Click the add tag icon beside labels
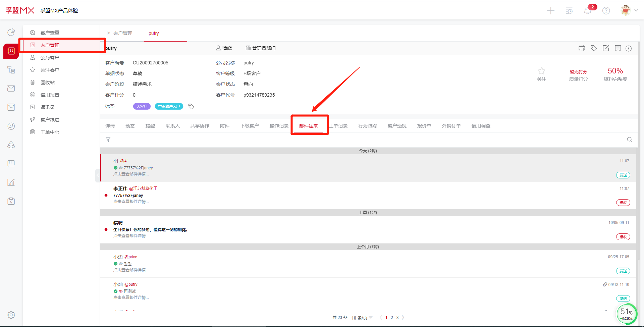The height and width of the screenshot is (327, 644). pyautogui.click(x=191, y=106)
